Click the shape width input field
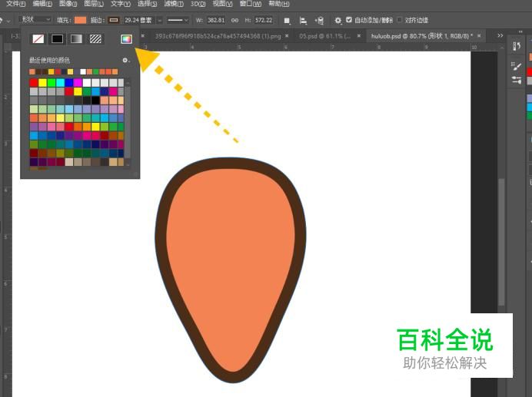Screen dimensions: 532x397 point(217,20)
